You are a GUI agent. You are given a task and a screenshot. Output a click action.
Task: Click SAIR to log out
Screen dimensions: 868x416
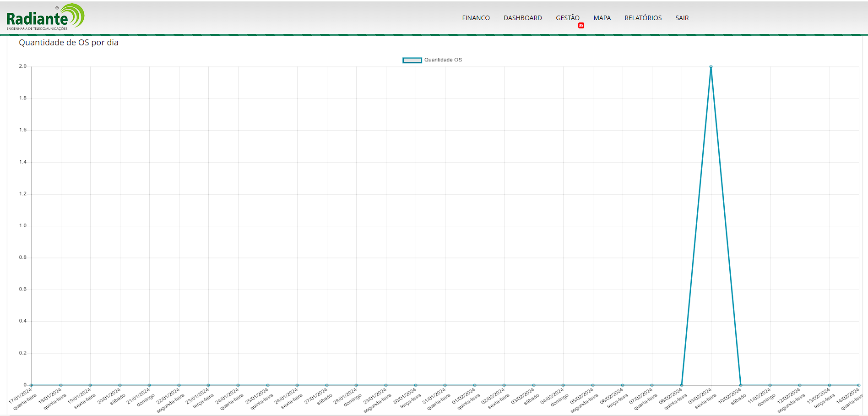[682, 18]
